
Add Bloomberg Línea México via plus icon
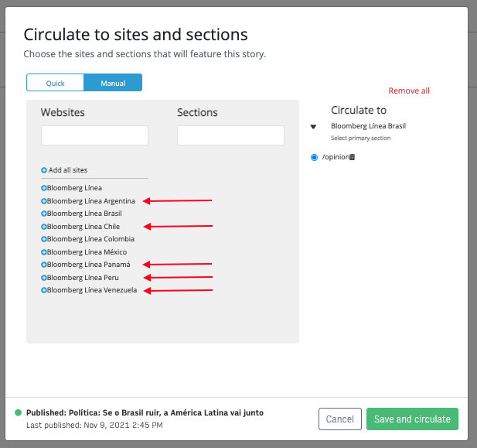point(44,252)
